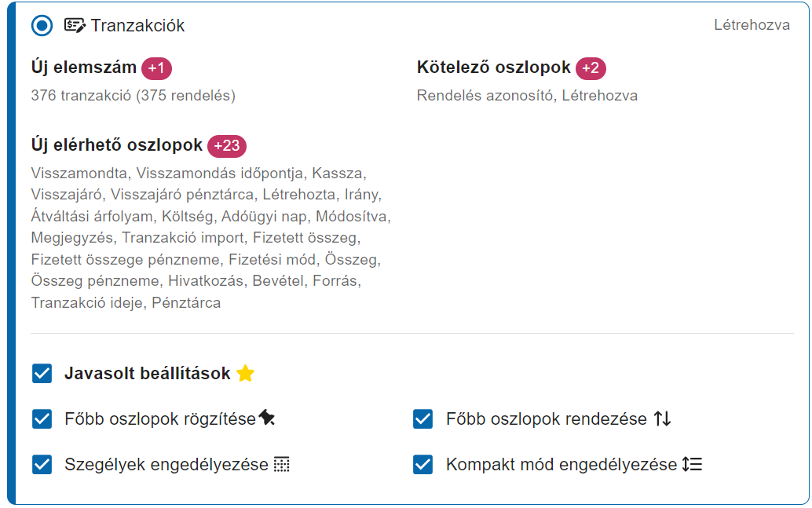Click the Tranzakciók transaction icon
The width and height of the screenshot is (812, 508).
click(x=75, y=25)
